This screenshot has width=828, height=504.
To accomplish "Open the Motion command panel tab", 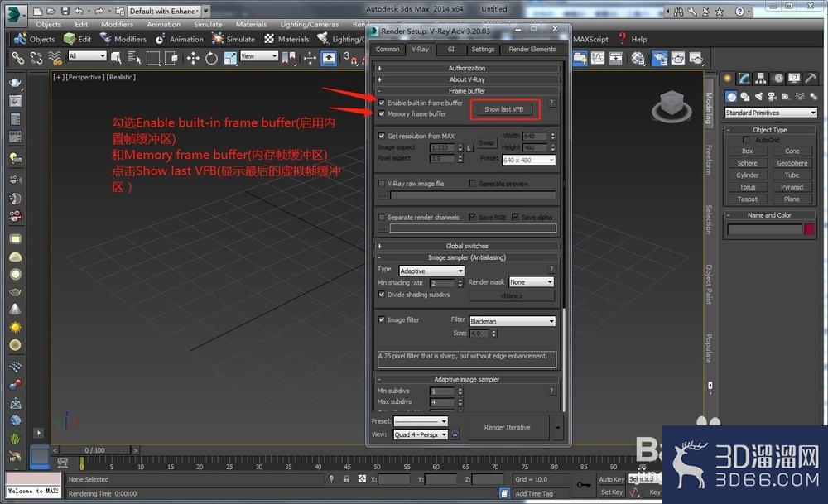I will 778,78.
